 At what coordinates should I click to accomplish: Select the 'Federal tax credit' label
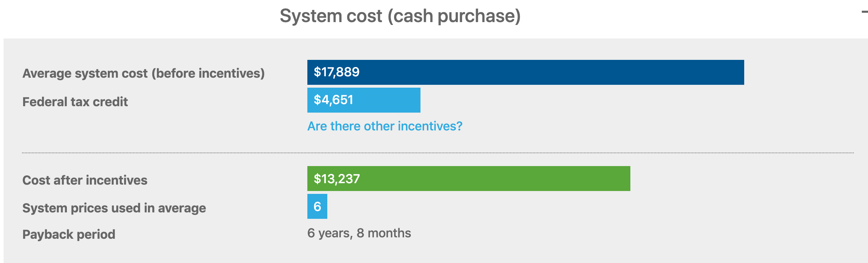pyautogui.click(x=75, y=102)
